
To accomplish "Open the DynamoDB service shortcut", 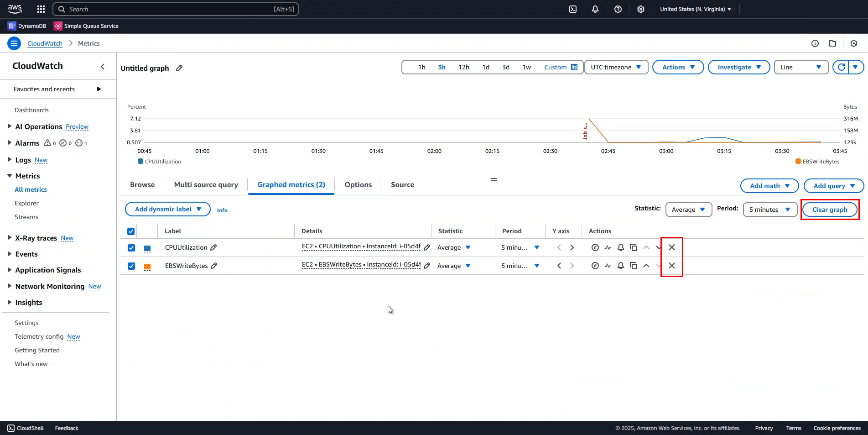I will 27,26.
